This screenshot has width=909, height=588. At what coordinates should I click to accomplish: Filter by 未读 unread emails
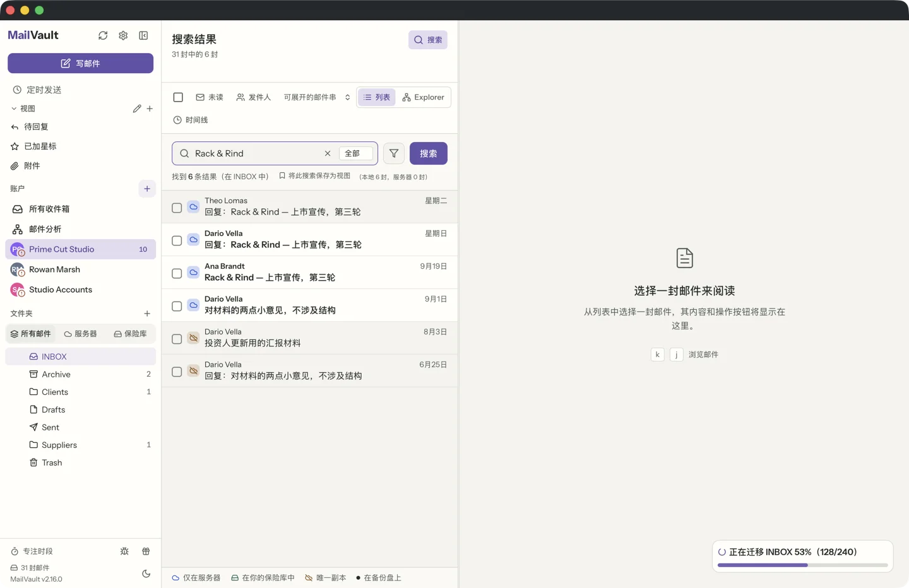(x=210, y=97)
